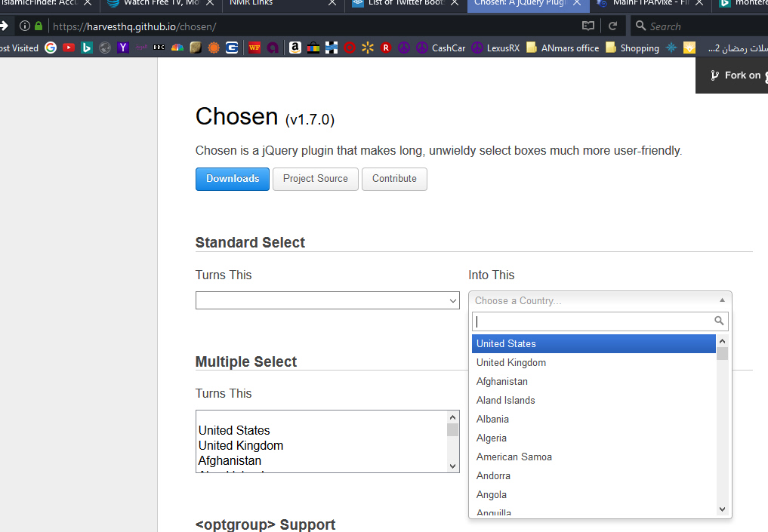The height and width of the screenshot is (532, 768).
Task: Select Albania from country list
Action: tap(493, 419)
